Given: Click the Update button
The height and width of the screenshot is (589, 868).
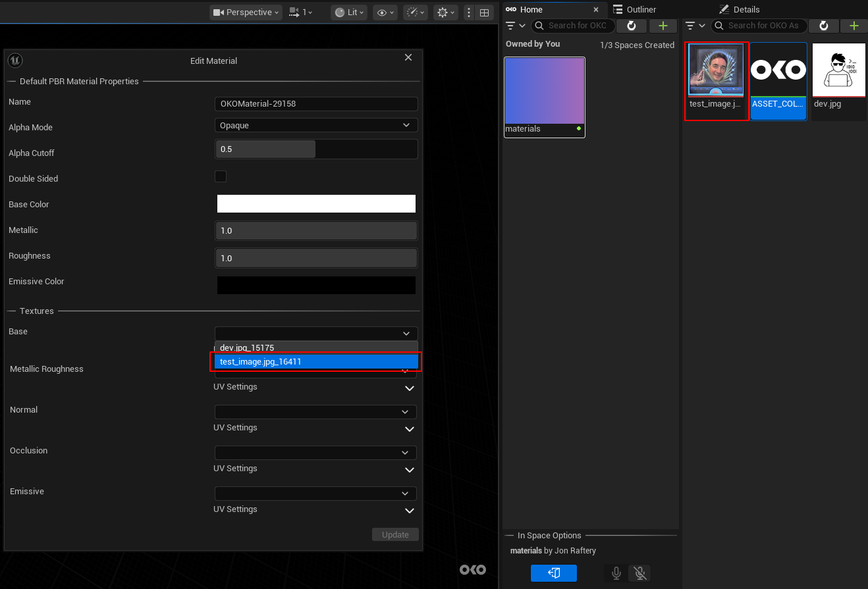Looking at the screenshot, I should 395,534.
